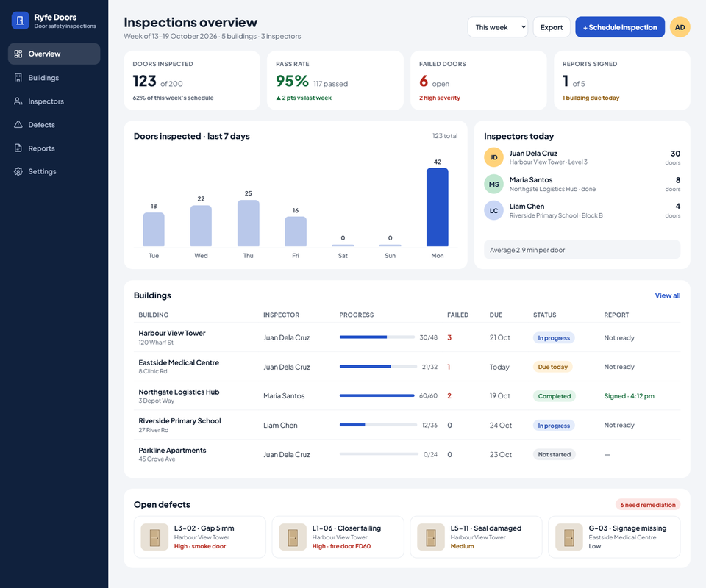Select the Buildings sidebar icon
706x588 pixels.
click(x=18, y=78)
